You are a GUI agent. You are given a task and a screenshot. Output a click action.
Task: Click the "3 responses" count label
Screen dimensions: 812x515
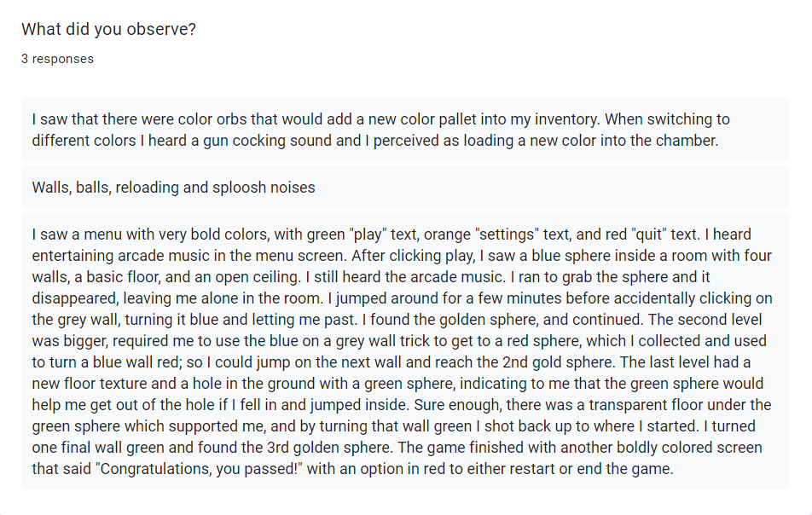point(57,59)
